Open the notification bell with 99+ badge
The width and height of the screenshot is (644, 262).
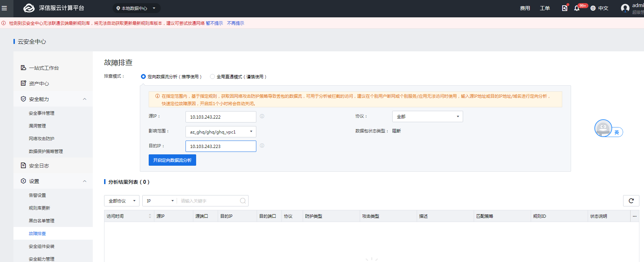[577, 8]
